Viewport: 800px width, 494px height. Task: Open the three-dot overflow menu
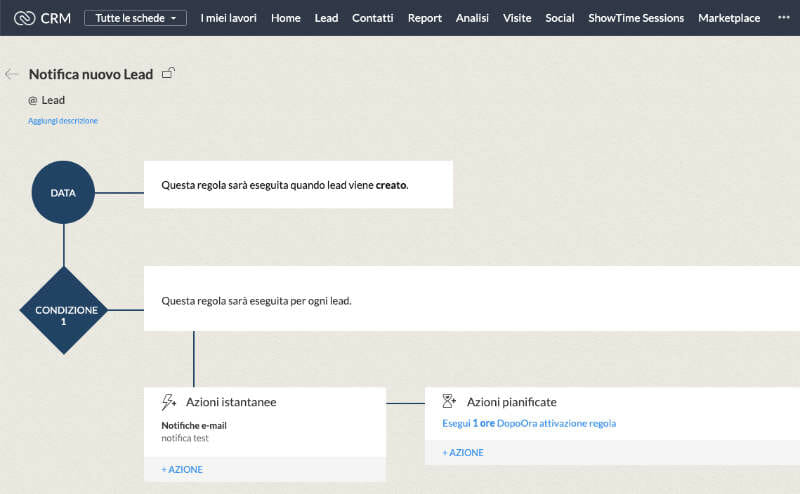[783, 18]
